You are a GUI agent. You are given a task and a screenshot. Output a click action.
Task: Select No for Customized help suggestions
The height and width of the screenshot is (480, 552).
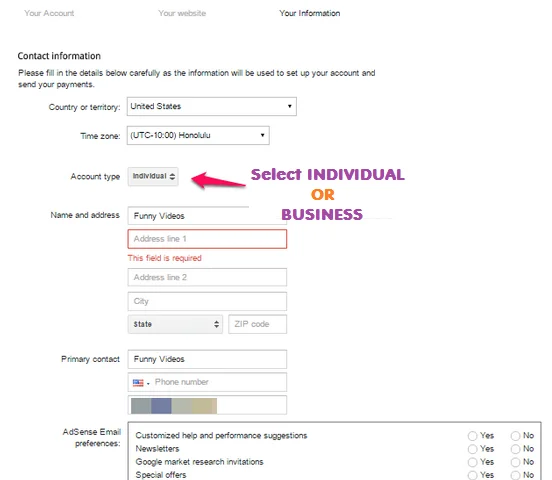click(x=515, y=436)
